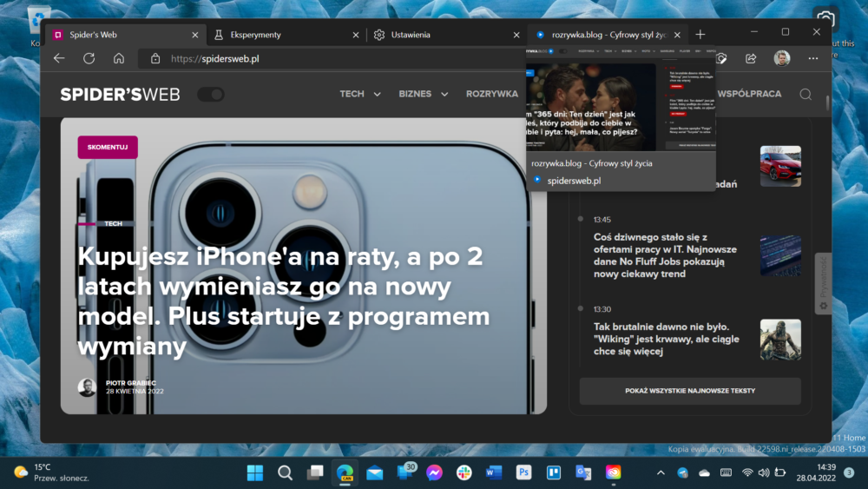The width and height of the screenshot is (868, 489).
Task: Open the weather widget showing 15°C
Action: tap(51, 472)
